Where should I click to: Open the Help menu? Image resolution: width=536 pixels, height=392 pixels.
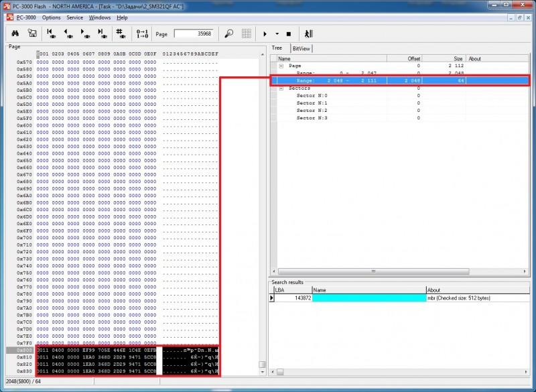point(122,17)
